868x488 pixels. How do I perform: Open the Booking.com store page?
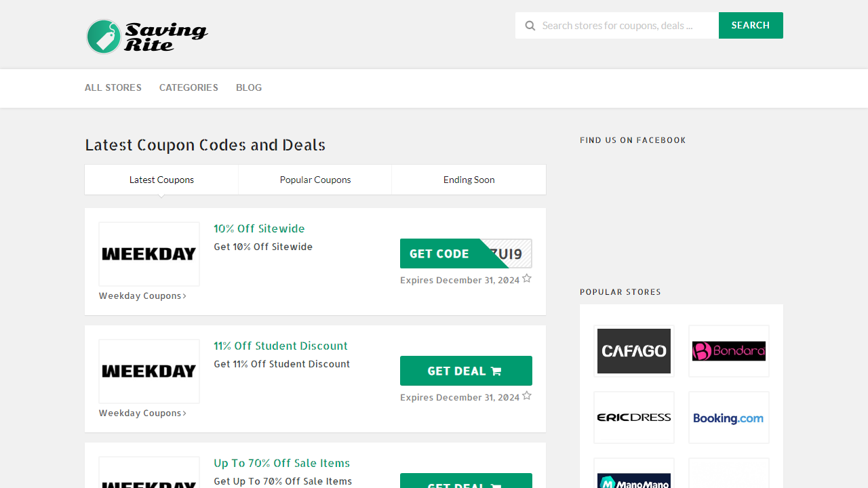tap(728, 418)
